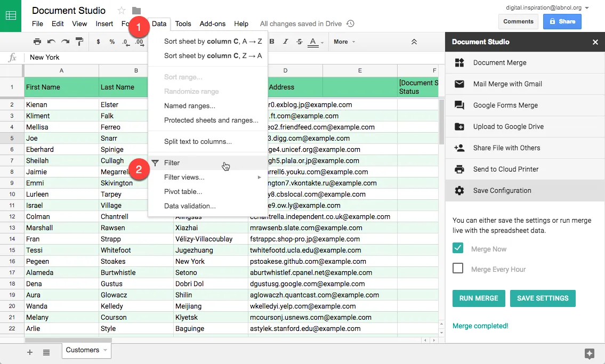Click the Share button
Image resolution: width=605 pixels, height=364 pixels.
(x=562, y=21)
